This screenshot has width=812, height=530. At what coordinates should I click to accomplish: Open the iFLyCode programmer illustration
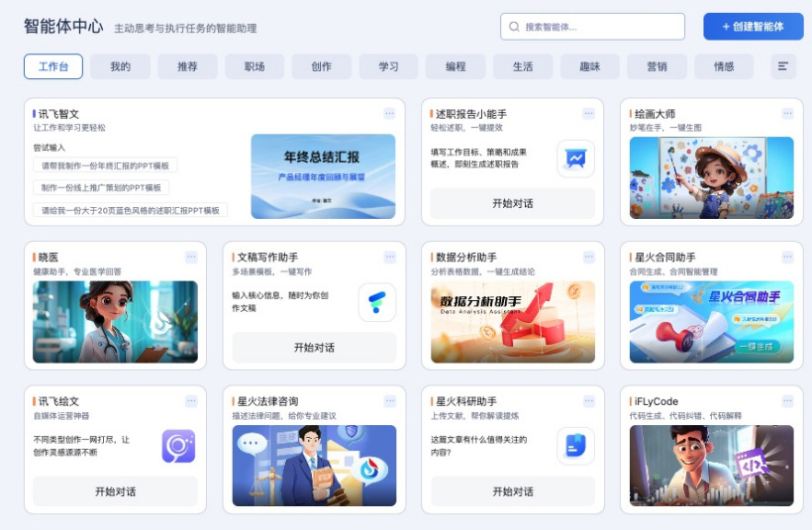pyautogui.click(x=712, y=466)
